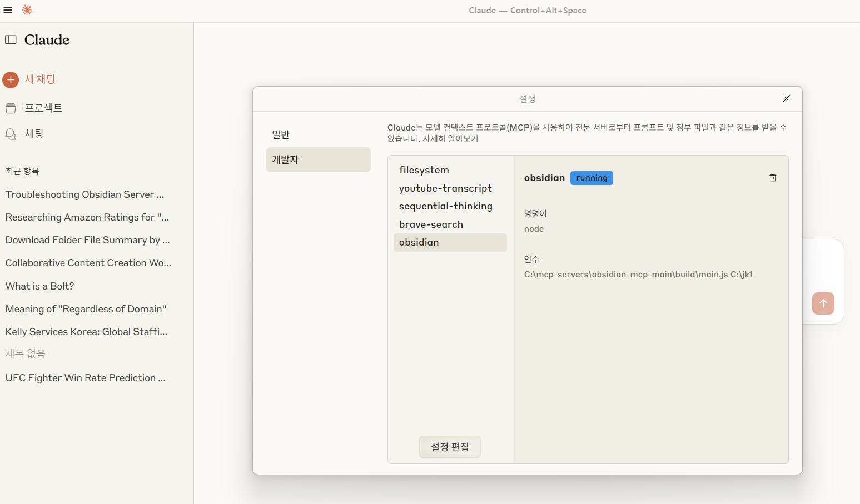Open the untitled chat 제목 없음
This screenshot has width=860, height=504.
click(26, 354)
